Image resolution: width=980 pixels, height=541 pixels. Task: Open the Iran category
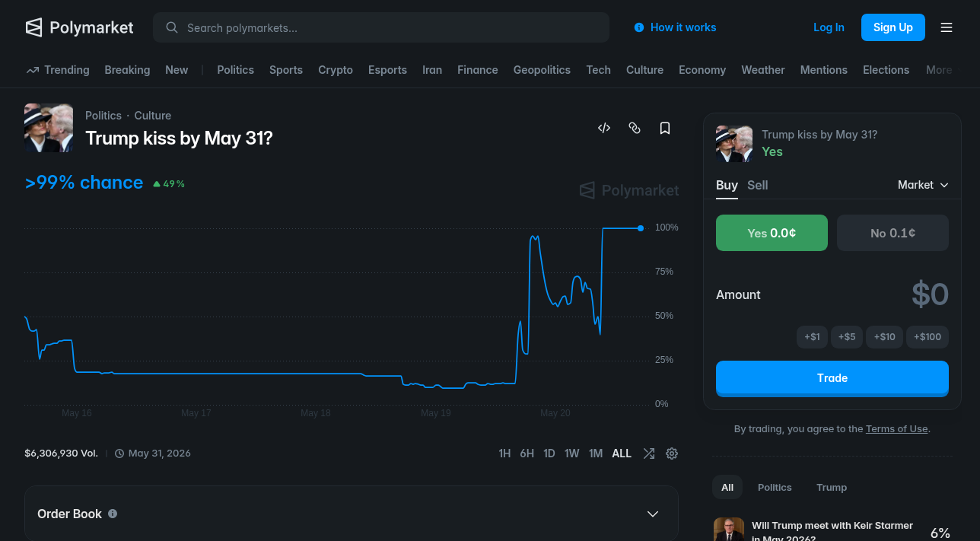(432, 70)
